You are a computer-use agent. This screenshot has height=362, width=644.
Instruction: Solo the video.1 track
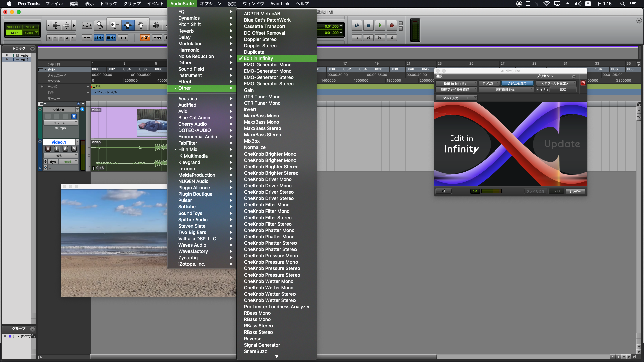pyautogui.click(x=65, y=149)
